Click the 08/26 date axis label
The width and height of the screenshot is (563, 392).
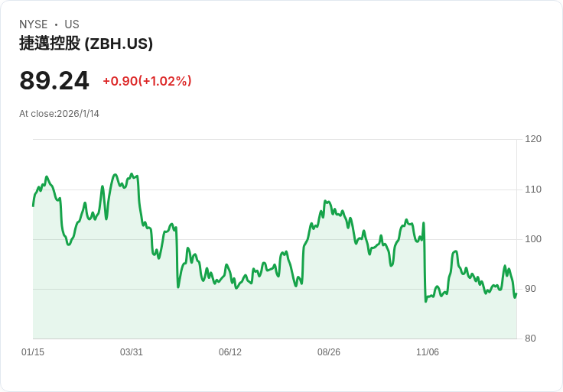[x=328, y=352]
